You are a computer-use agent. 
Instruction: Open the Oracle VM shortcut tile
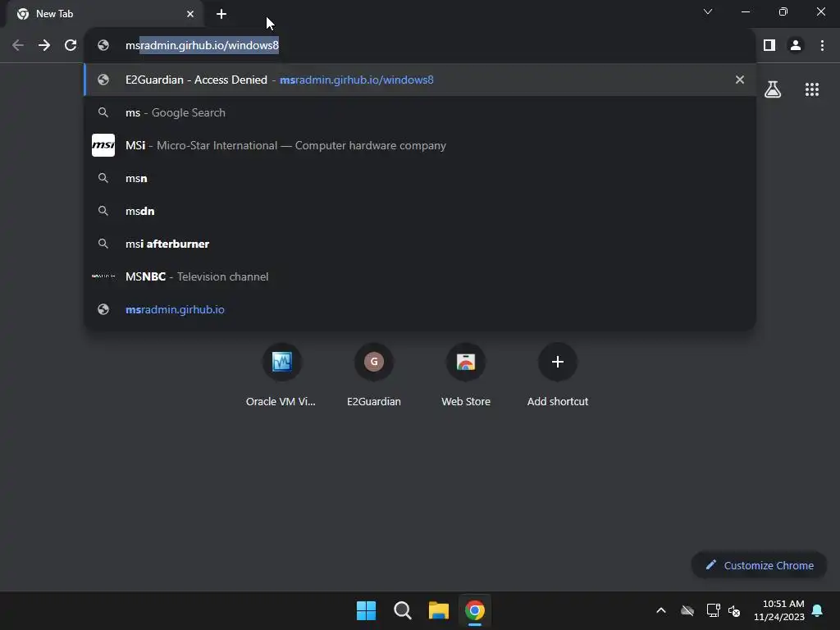click(281, 375)
